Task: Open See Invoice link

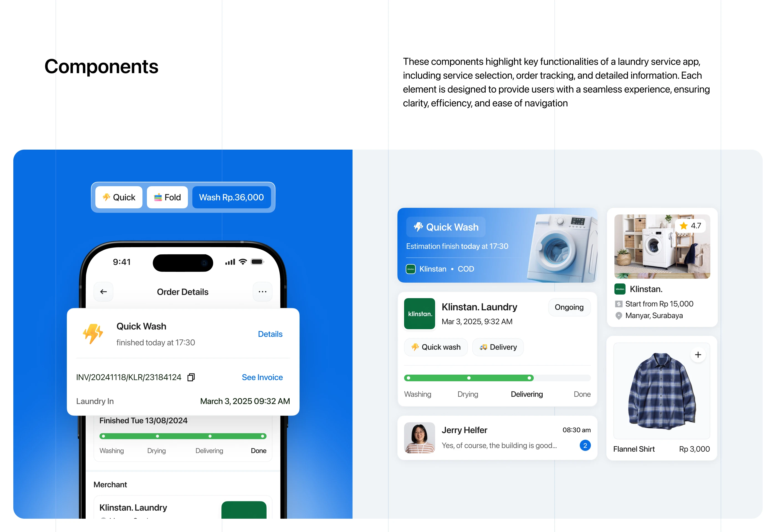Action: tap(262, 377)
